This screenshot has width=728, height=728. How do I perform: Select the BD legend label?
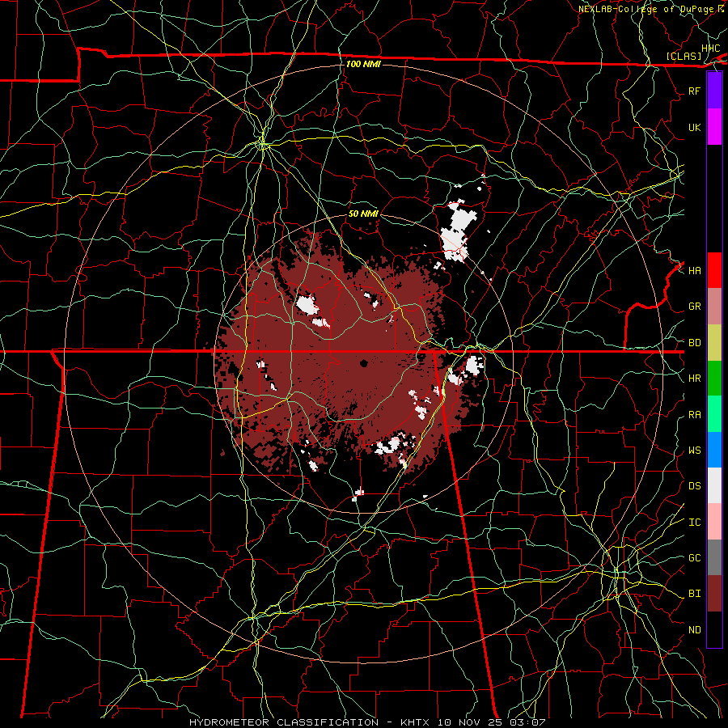[x=695, y=343]
